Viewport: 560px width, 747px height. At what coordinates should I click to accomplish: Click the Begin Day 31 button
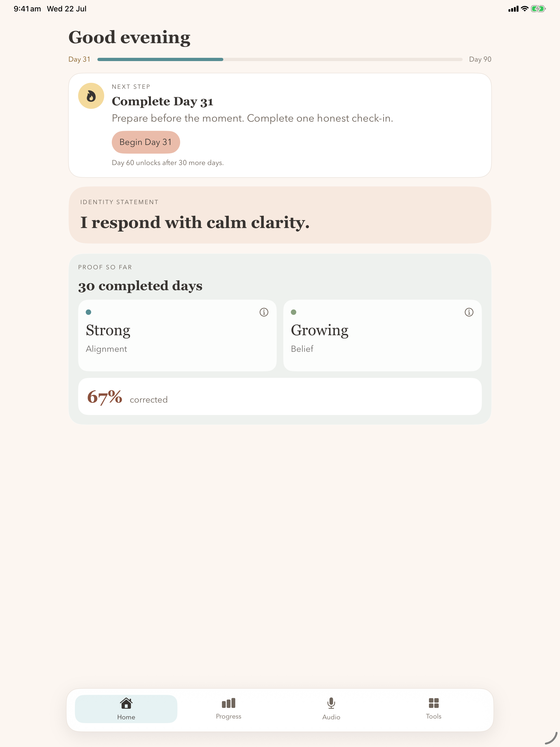[146, 142]
